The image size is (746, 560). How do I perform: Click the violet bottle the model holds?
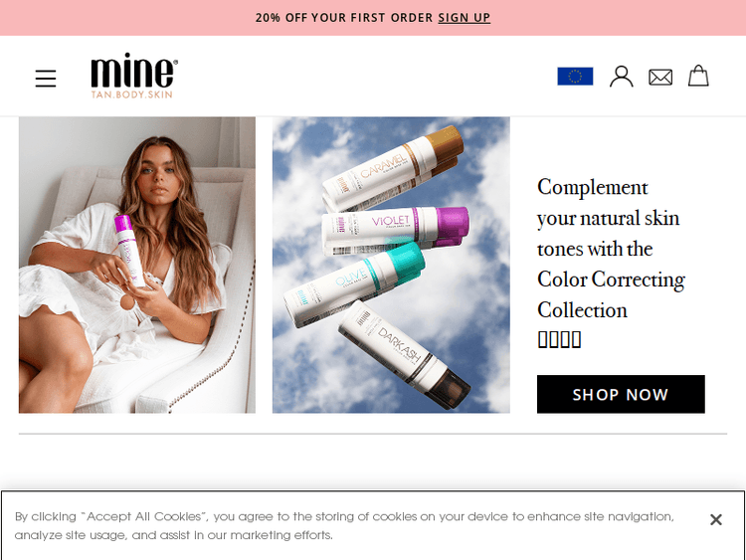click(129, 251)
